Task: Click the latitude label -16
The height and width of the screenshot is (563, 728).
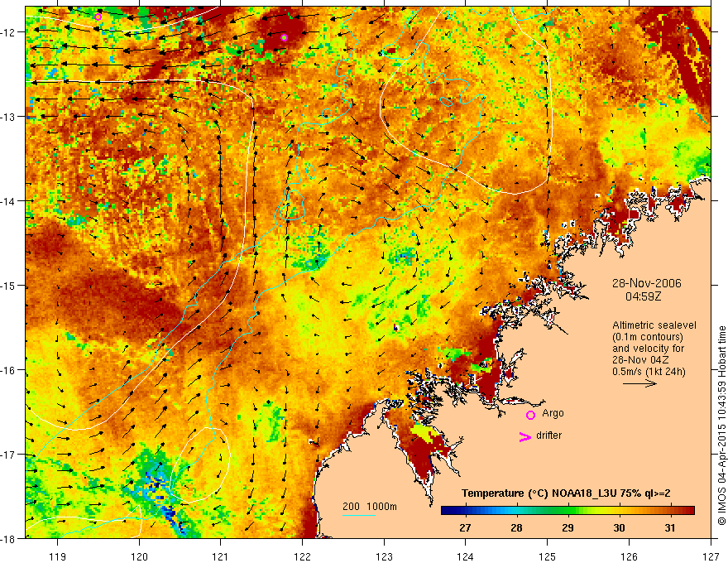Action: 8,370
